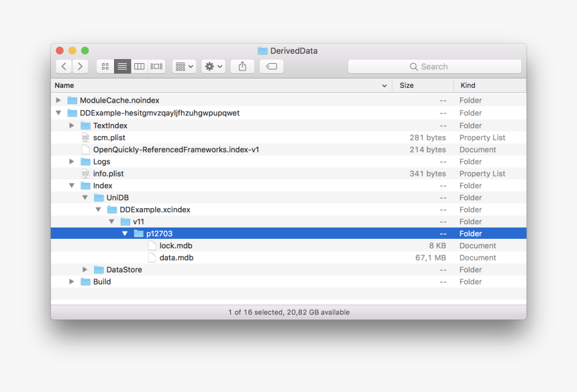The width and height of the screenshot is (577, 392).
Task: Select the Build folder icon
Action: (x=85, y=282)
